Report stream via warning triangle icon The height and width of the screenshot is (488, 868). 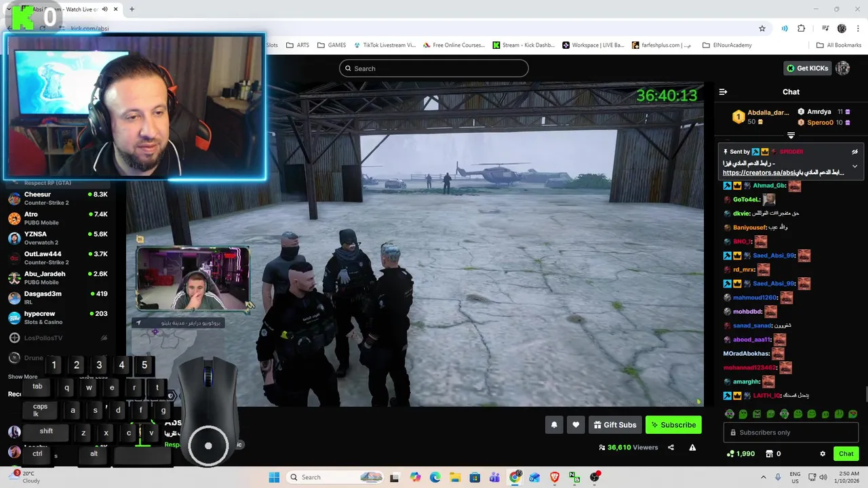(x=692, y=447)
